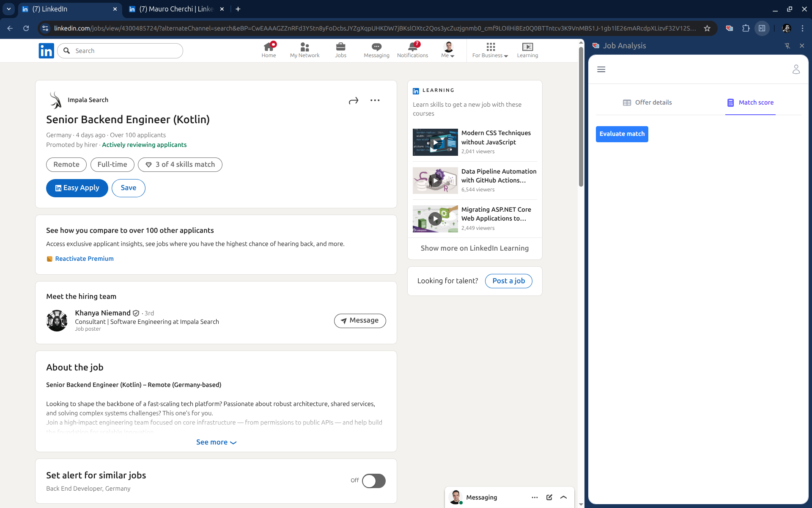This screenshot has width=812, height=508.
Task: Open the hamburger menu in Job Analysis panel
Action: coord(601,69)
